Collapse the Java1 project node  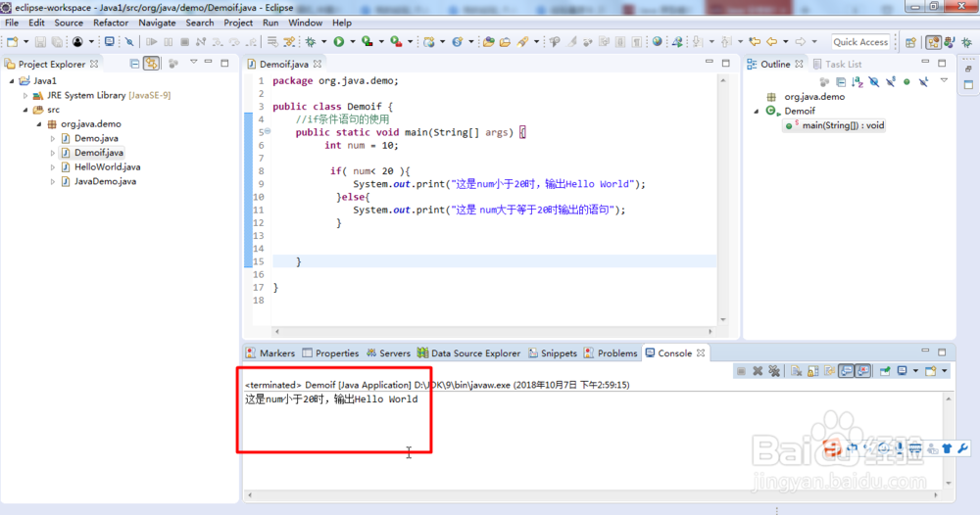point(11,80)
